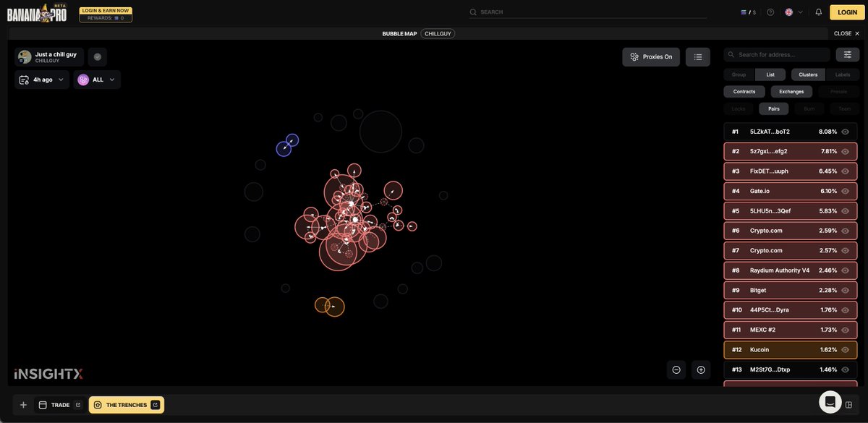Click the search icon in address field

point(732,55)
